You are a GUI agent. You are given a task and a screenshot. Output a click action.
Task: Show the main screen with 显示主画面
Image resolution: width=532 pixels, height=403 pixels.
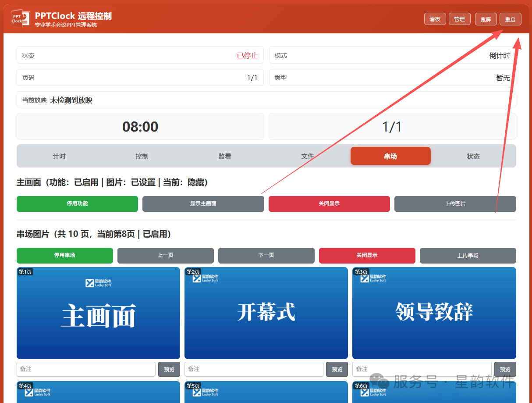tap(203, 204)
